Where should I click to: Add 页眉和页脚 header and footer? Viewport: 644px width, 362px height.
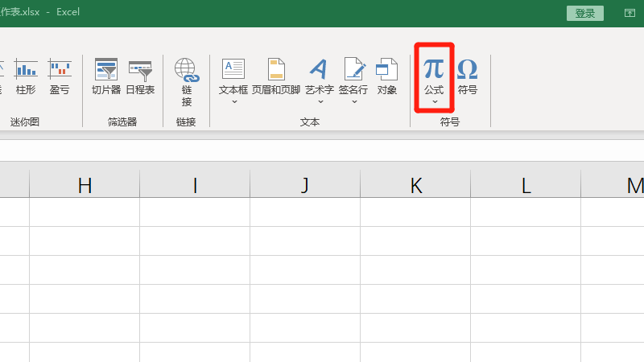[276, 77]
